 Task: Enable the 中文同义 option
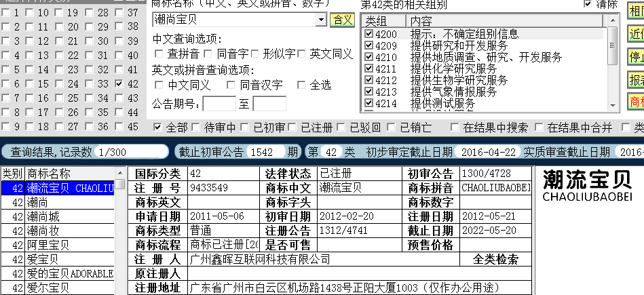pyautogui.click(x=159, y=85)
